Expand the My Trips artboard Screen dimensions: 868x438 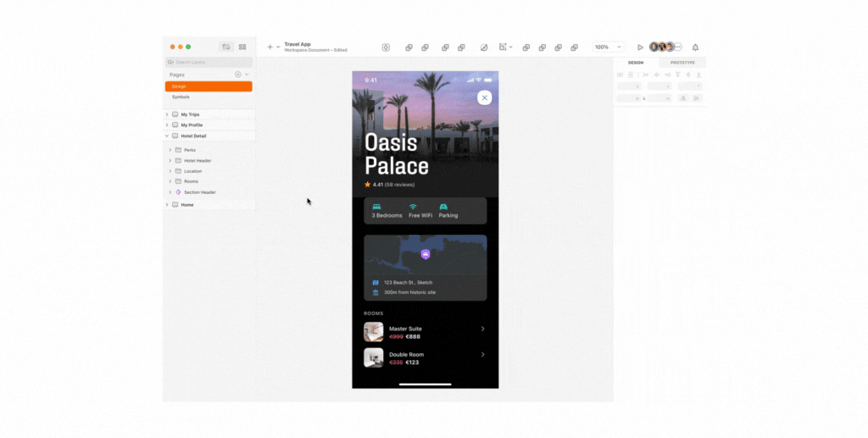tap(167, 114)
